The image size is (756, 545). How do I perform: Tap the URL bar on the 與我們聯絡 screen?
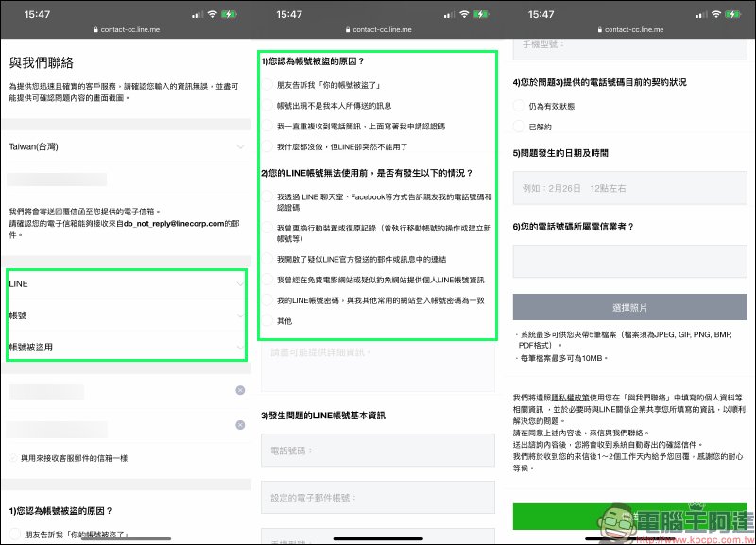tap(127, 29)
